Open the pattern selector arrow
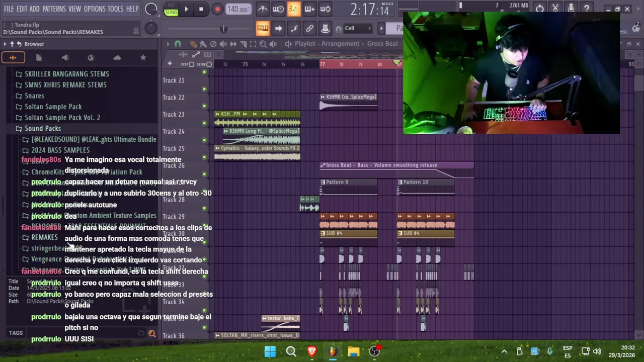This screenshot has width=644, height=362. (x=381, y=28)
